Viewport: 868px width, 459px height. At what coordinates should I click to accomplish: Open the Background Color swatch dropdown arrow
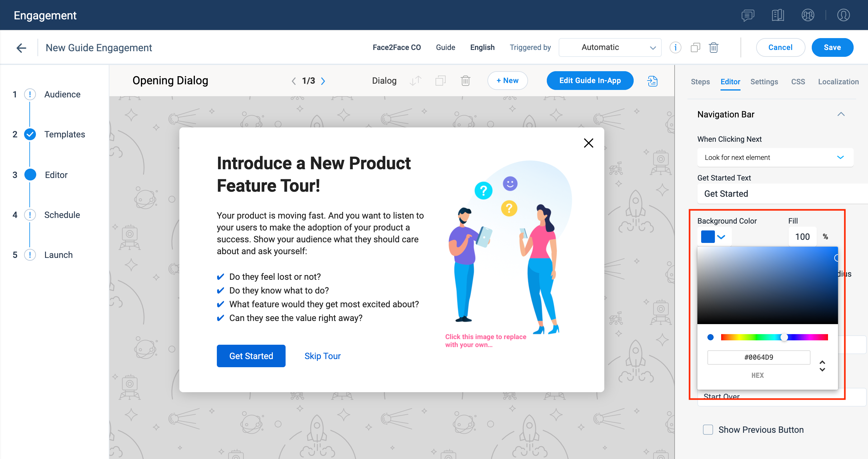click(x=721, y=237)
